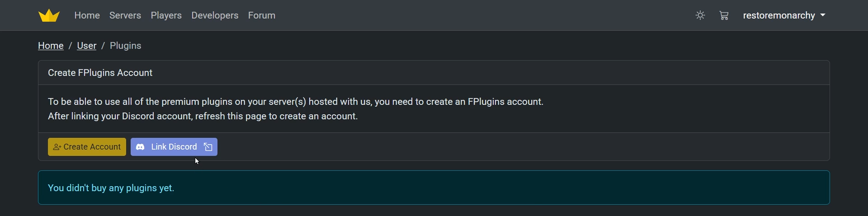Click the Discord logo on Link Discord
Viewport: 868px width, 216px height.
pos(140,147)
